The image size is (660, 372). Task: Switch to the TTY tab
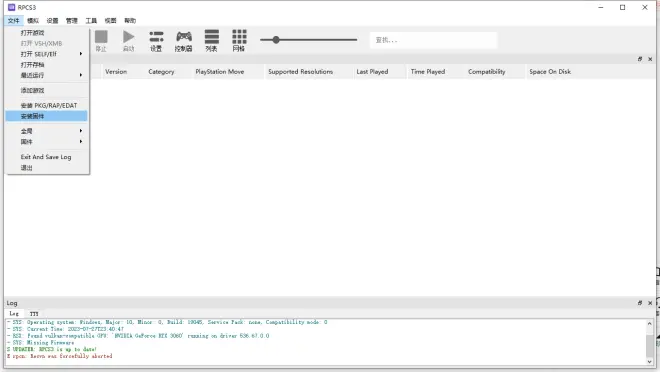[34, 314]
